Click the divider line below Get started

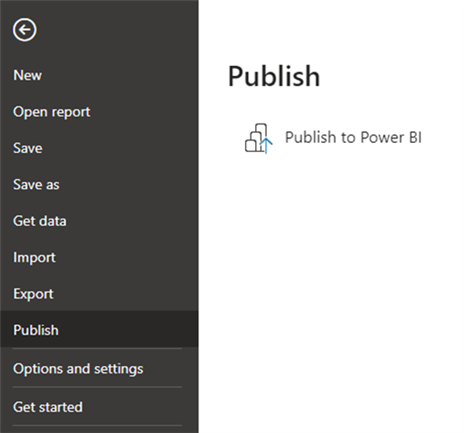coord(97,425)
